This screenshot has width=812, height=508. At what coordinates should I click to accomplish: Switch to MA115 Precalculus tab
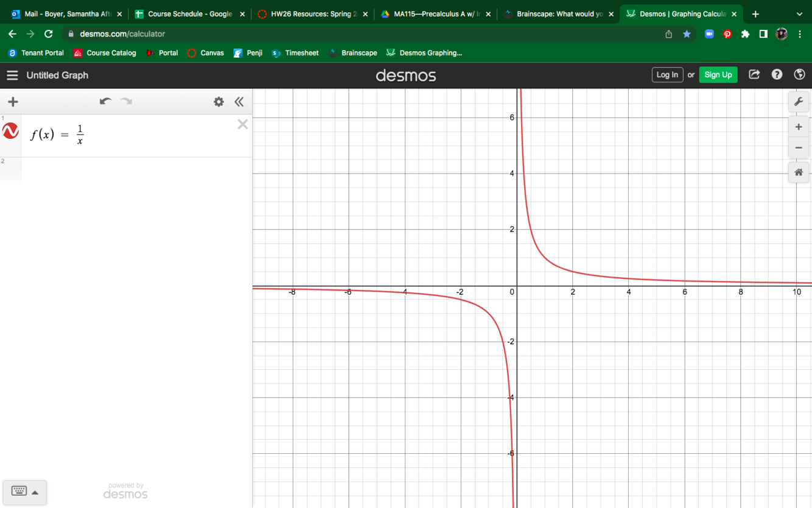tap(435, 14)
